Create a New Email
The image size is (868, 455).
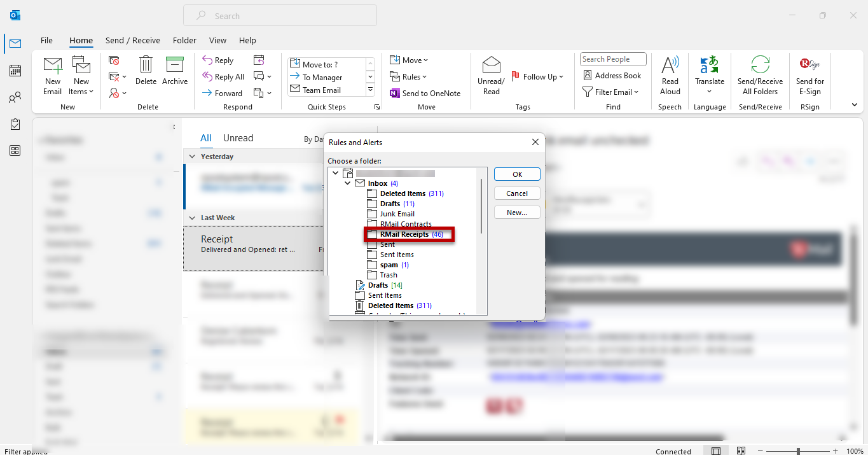[x=53, y=76]
